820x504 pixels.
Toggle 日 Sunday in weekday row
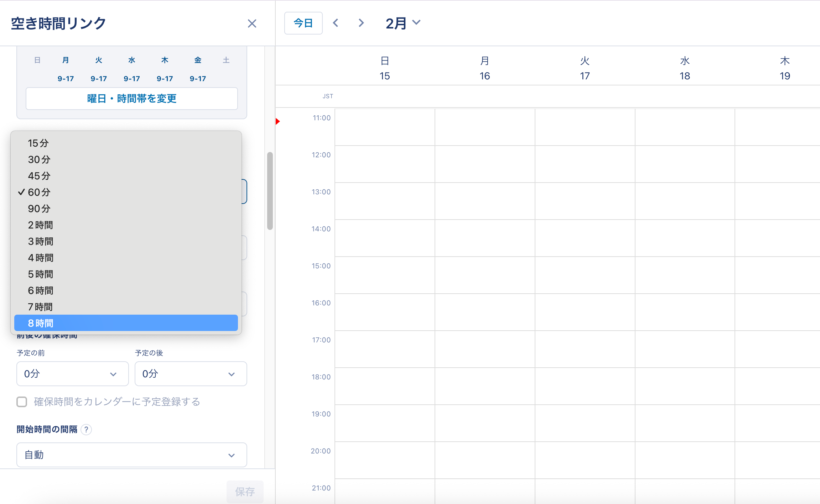click(x=37, y=60)
